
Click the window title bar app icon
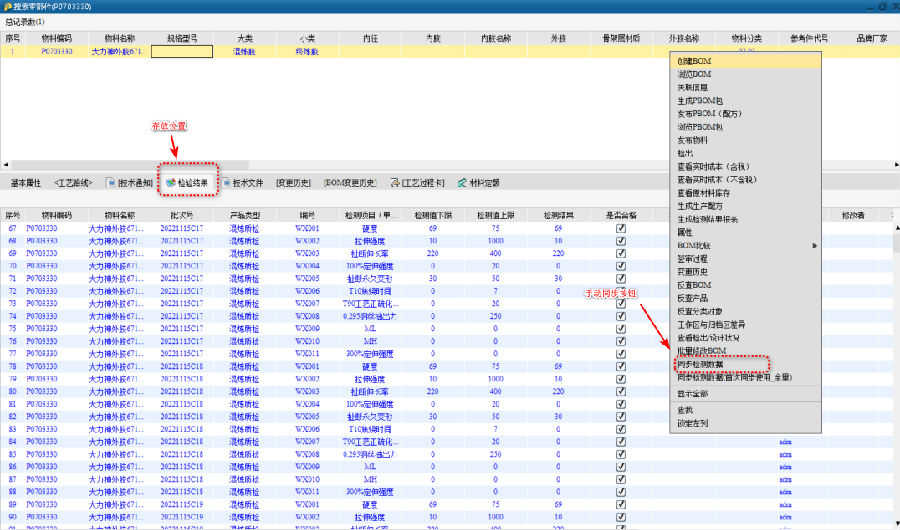[x=6, y=6]
